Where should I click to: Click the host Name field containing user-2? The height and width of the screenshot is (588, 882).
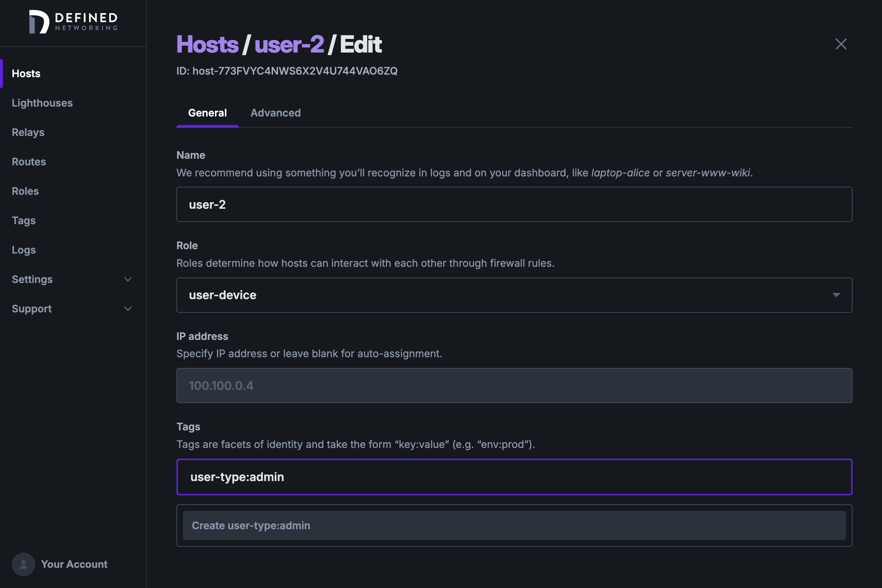[514, 204]
